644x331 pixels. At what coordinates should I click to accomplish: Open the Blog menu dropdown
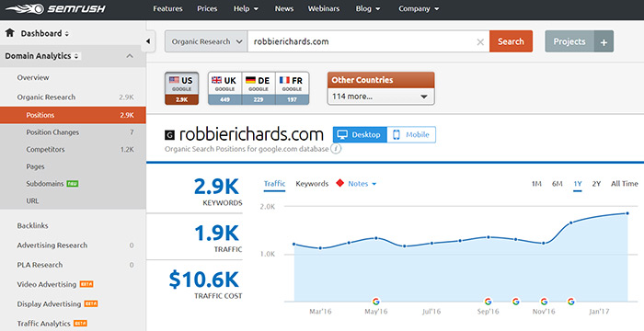coord(368,8)
